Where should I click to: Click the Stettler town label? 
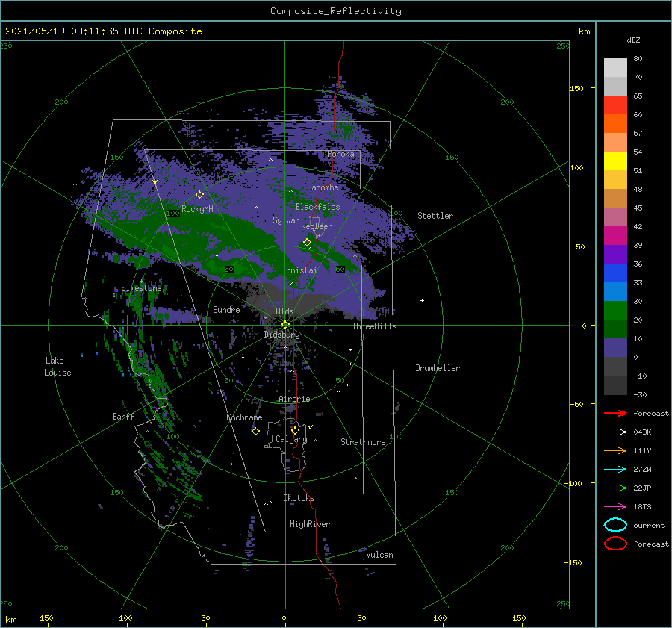click(435, 216)
